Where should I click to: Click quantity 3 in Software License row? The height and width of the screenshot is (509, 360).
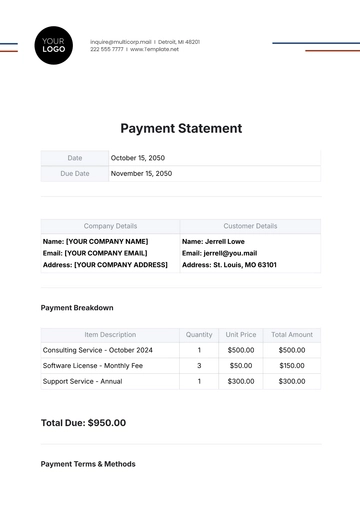(199, 366)
